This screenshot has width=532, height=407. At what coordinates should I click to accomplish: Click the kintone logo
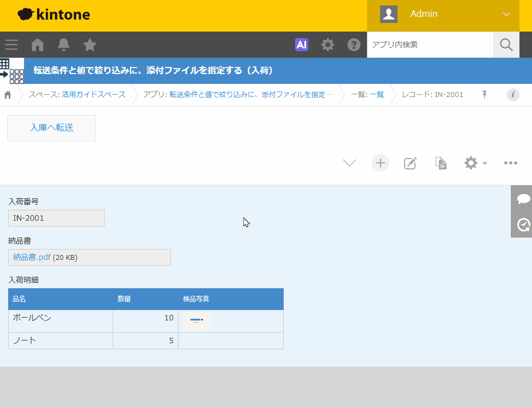click(53, 14)
